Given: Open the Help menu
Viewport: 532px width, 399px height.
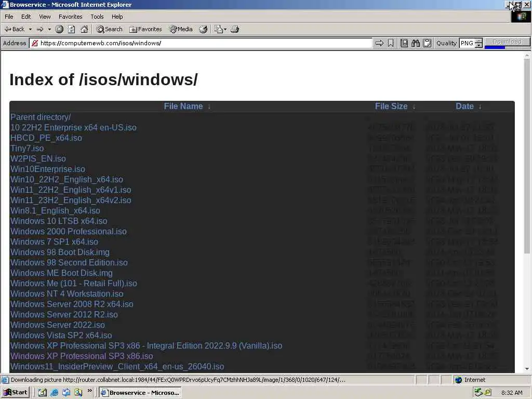Looking at the screenshot, I should (x=117, y=17).
